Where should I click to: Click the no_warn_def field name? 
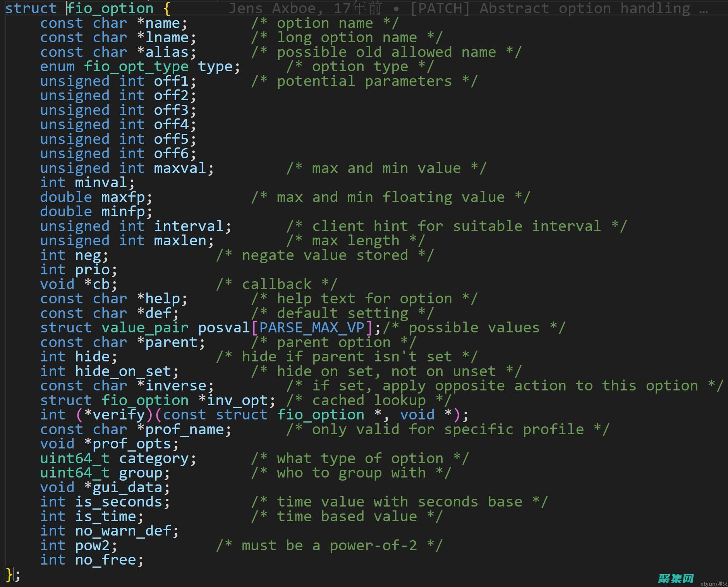point(123,531)
